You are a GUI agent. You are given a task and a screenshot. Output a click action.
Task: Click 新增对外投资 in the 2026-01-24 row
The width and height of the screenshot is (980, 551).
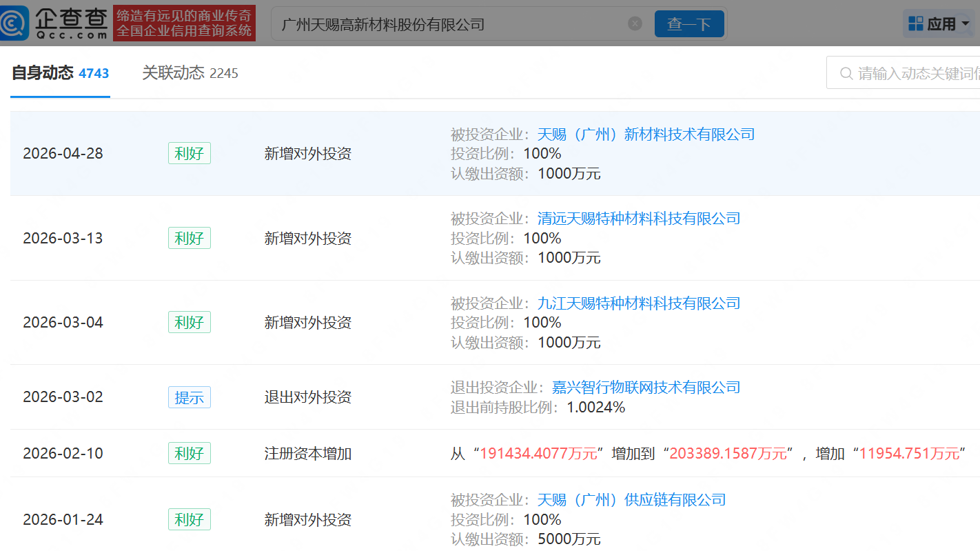(308, 519)
